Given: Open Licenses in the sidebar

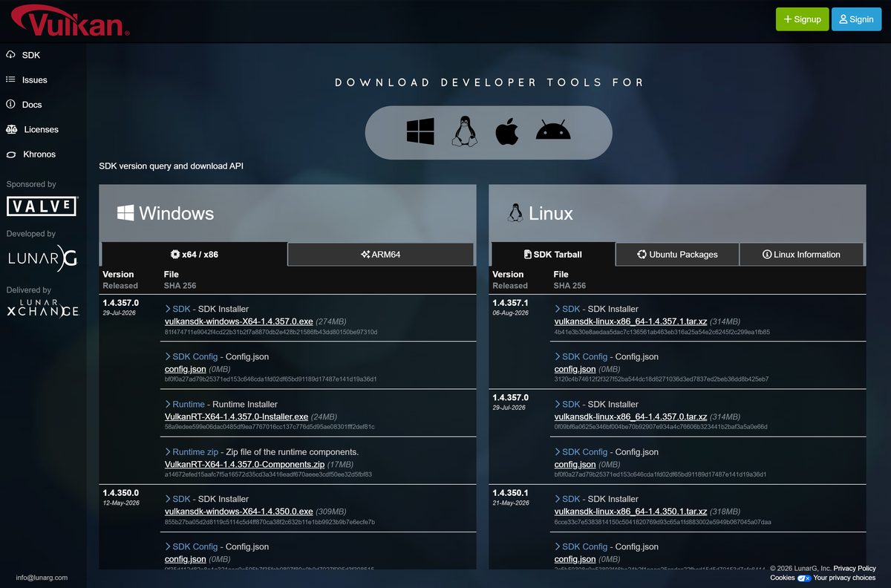Looking at the screenshot, I should tap(32, 129).
